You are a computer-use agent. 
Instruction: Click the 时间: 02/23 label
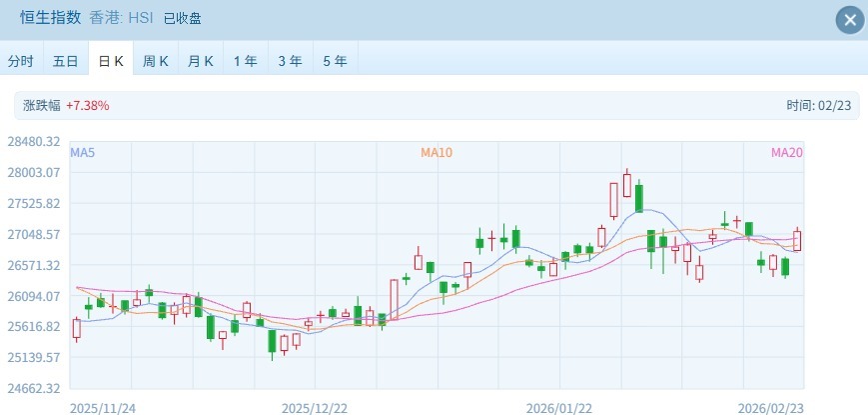(815, 105)
